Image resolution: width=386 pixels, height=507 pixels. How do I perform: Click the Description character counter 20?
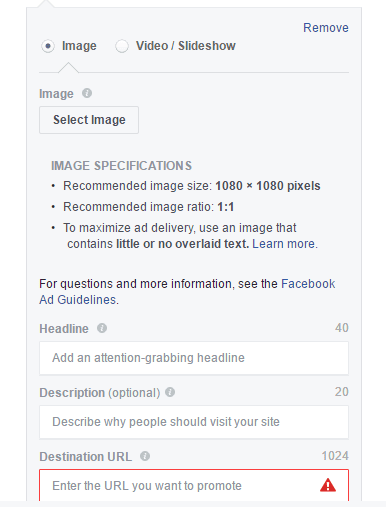click(x=342, y=392)
